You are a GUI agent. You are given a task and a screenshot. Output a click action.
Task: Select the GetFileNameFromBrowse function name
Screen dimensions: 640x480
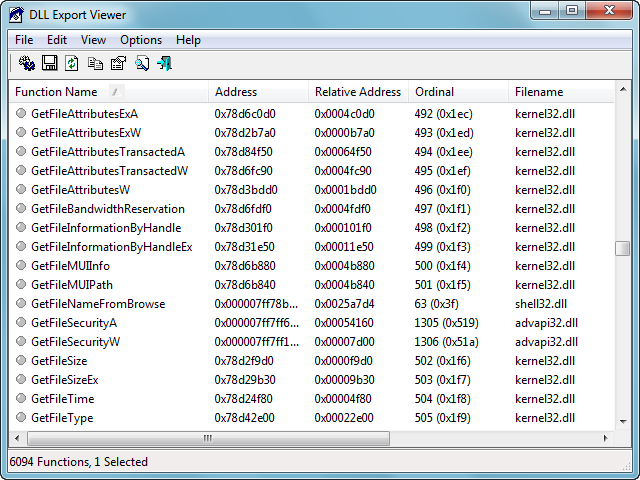pyautogui.click(x=98, y=304)
